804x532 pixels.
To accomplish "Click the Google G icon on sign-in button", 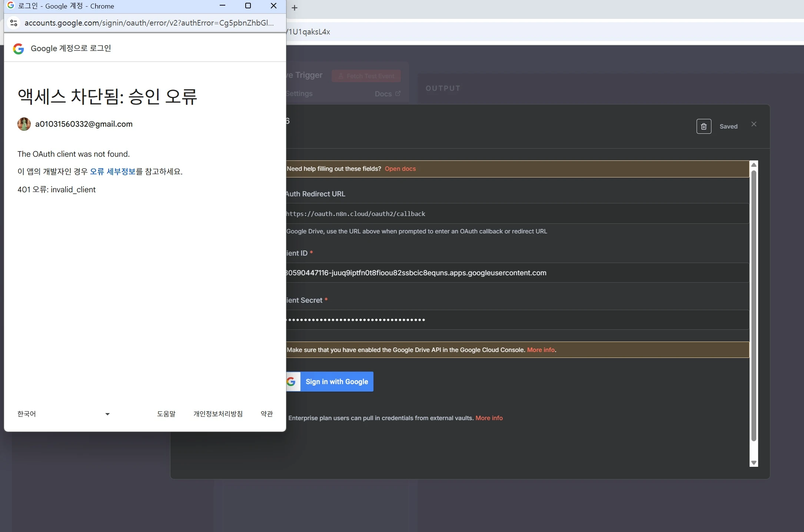I will 292,382.
